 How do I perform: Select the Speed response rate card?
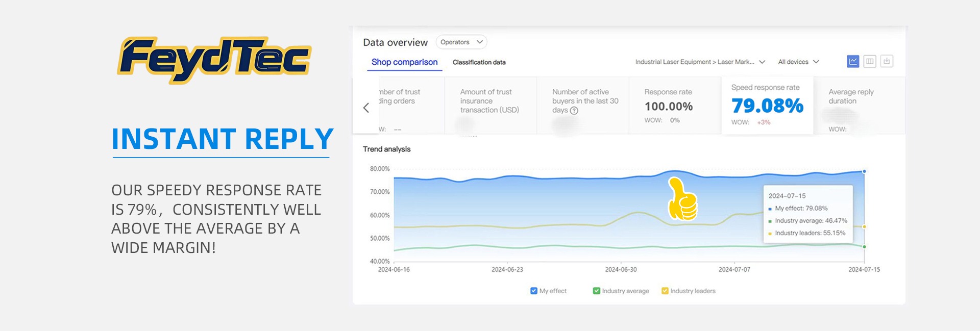(767, 106)
